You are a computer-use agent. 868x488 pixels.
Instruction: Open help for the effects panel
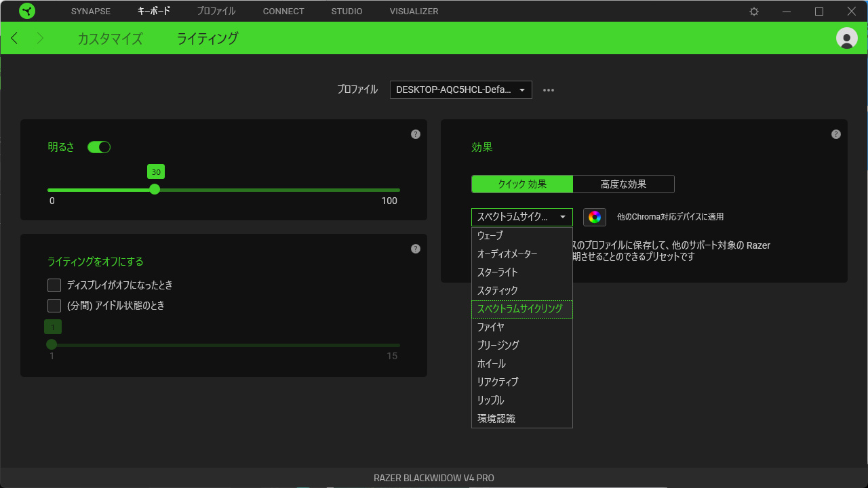[x=836, y=134]
